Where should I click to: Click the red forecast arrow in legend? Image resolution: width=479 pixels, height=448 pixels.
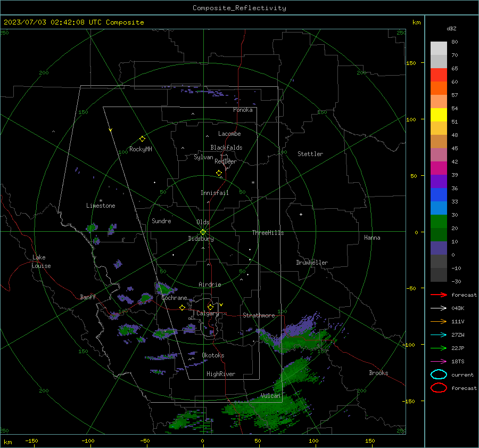point(439,295)
